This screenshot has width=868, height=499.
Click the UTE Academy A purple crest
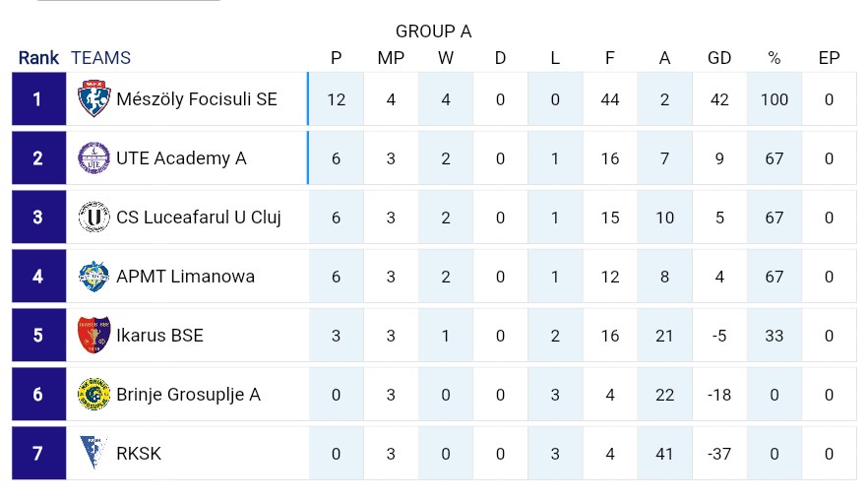(94, 157)
